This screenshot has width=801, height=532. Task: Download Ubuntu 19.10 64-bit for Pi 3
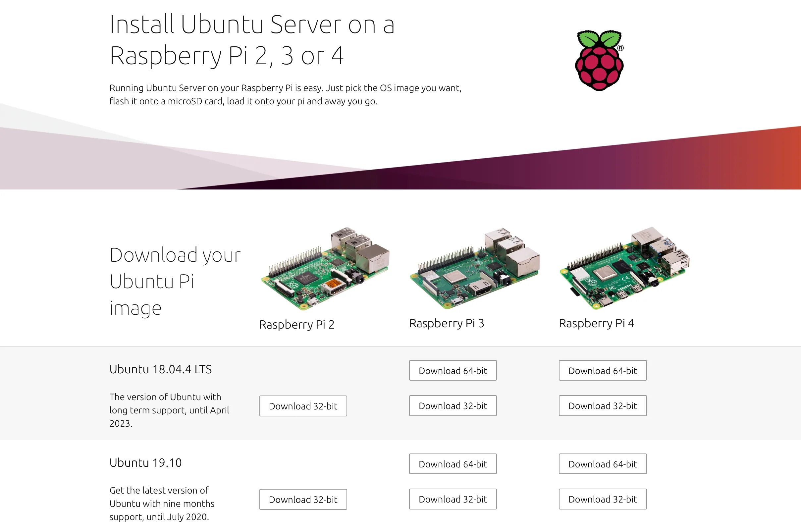[x=453, y=464]
